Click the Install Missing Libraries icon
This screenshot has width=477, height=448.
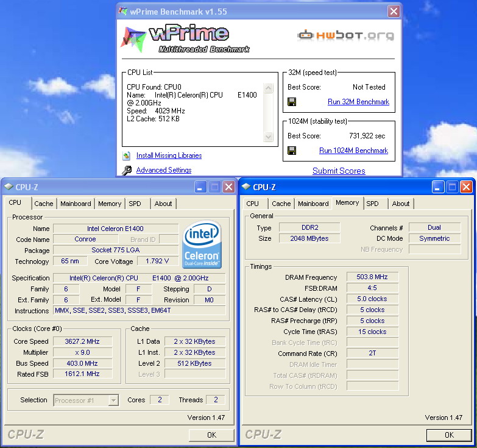point(127,155)
